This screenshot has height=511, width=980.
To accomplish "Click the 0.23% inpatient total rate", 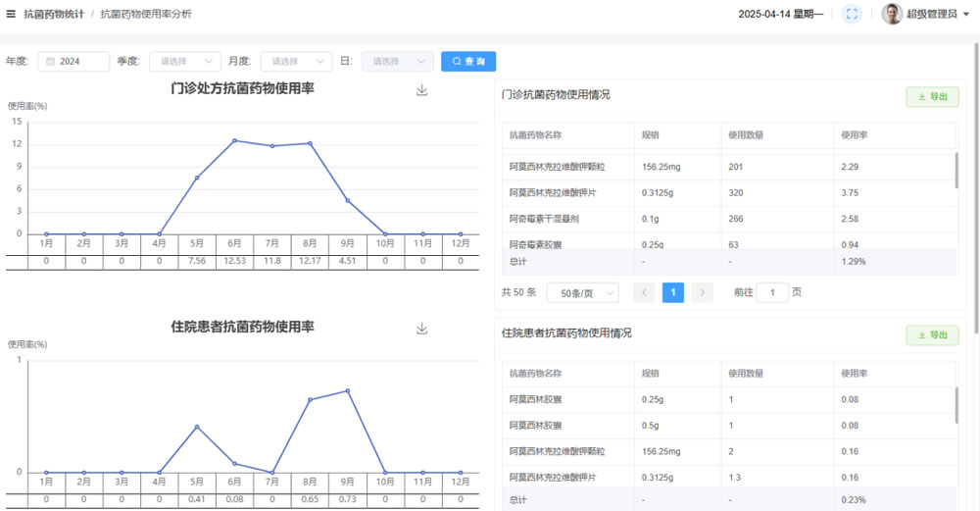I will pyautogui.click(x=854, y=500).
